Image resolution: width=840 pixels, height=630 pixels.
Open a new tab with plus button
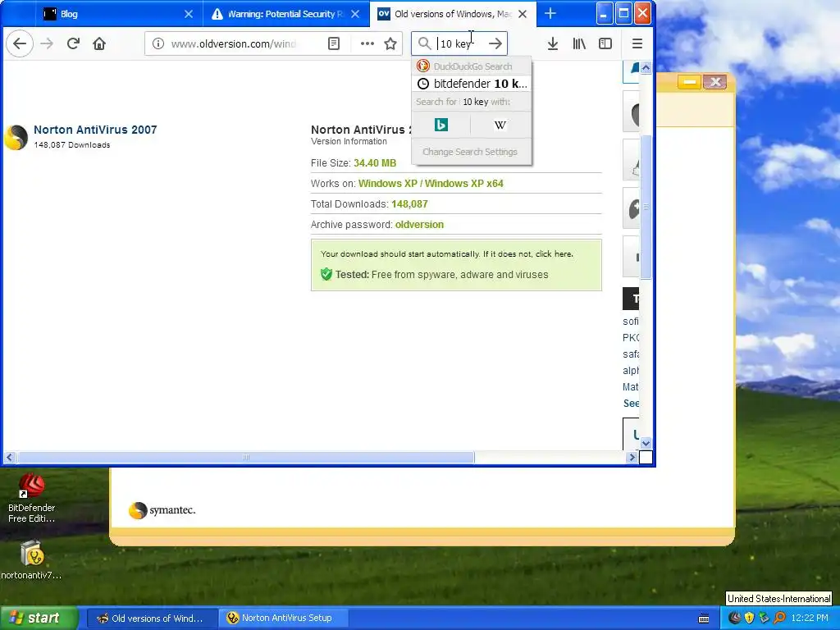(550, 13)
